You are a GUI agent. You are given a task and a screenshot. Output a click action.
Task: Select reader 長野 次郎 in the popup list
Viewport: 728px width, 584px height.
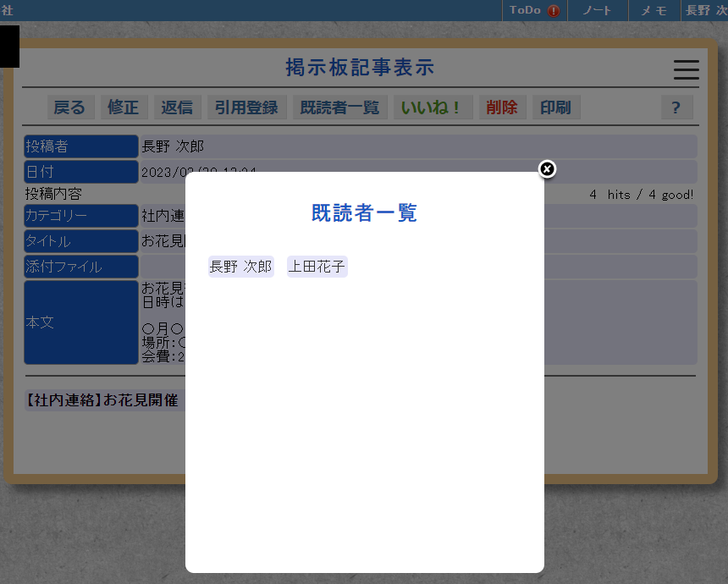[241, 267]
